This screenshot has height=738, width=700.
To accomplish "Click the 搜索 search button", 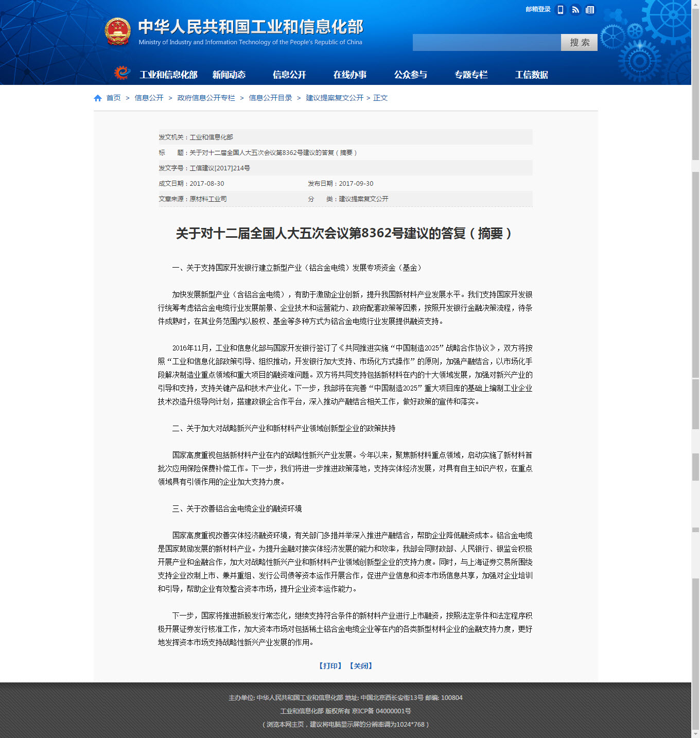I will click(579, 42).
